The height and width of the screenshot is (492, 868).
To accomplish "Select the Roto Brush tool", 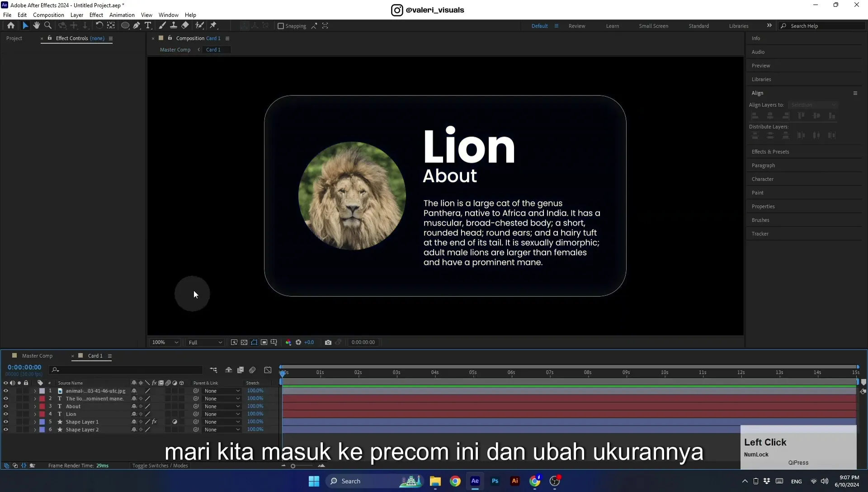I will [x=199, y=26].
